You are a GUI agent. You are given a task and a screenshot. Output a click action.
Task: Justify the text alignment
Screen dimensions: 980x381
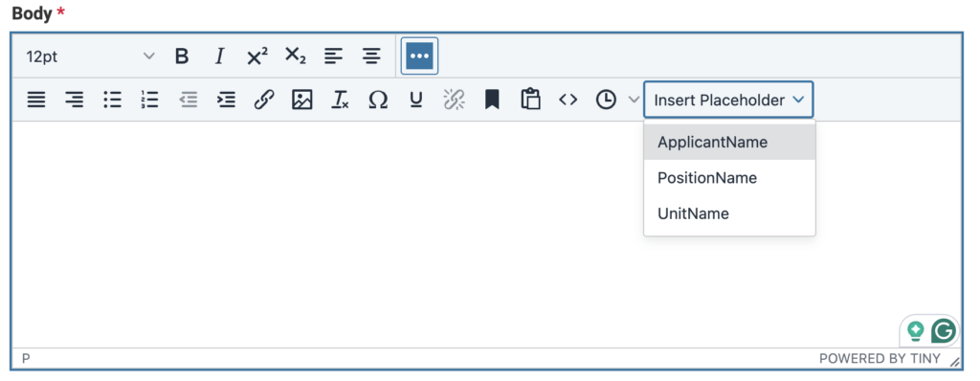click(36, 100)
